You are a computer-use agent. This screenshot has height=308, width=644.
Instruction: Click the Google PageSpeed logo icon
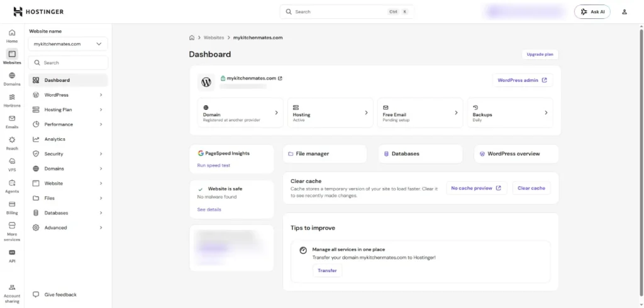[x=201, y=153]
